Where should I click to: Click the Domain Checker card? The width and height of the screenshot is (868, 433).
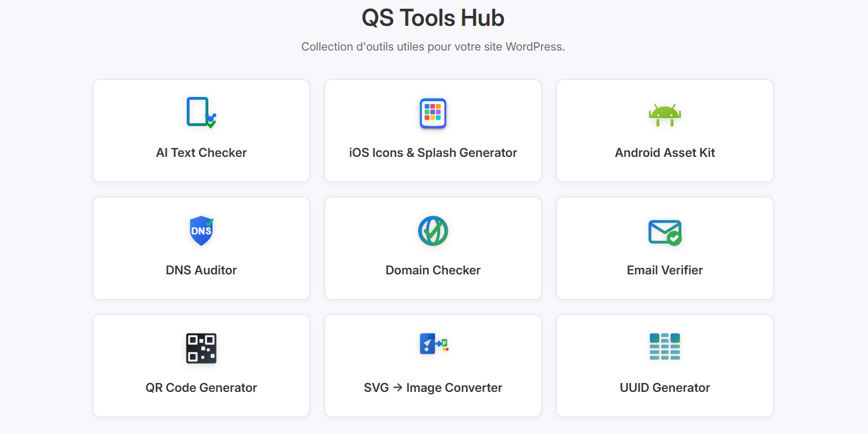point(433,248)
